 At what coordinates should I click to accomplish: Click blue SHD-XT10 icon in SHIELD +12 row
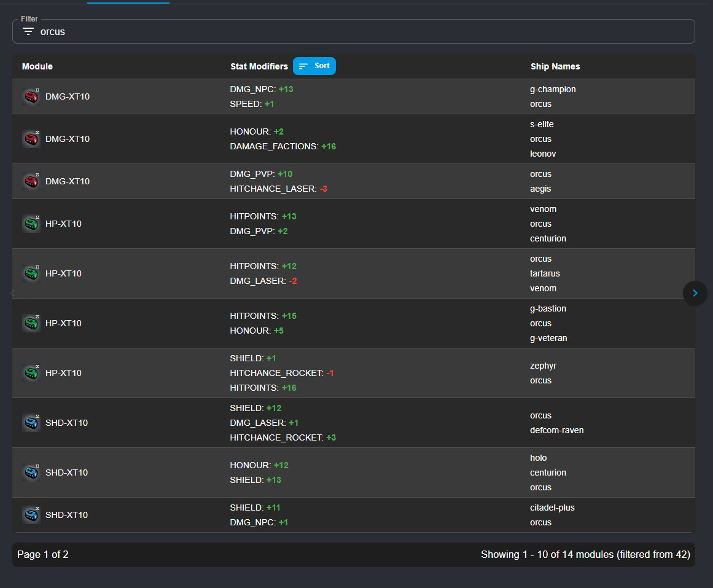click(31, 423)
